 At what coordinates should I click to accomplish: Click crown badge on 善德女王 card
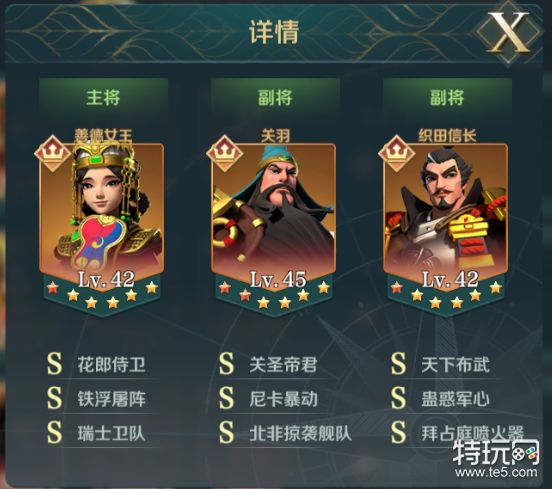point(53,153)
